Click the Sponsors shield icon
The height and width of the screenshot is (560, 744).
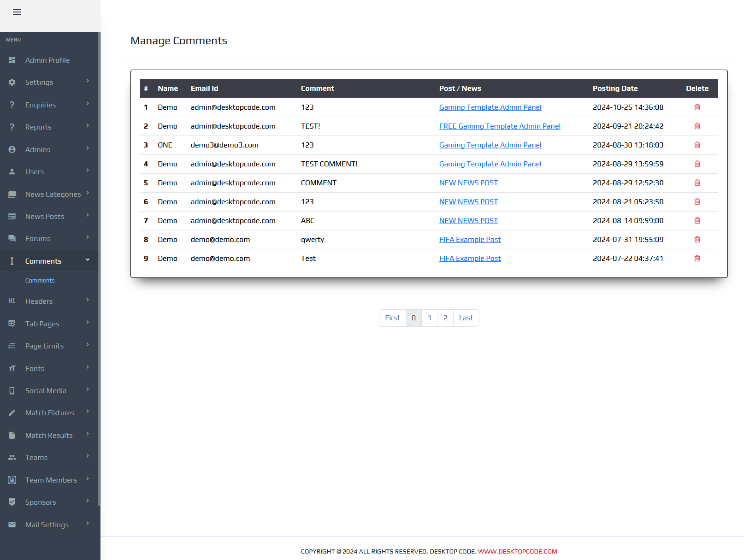[12, 502]
